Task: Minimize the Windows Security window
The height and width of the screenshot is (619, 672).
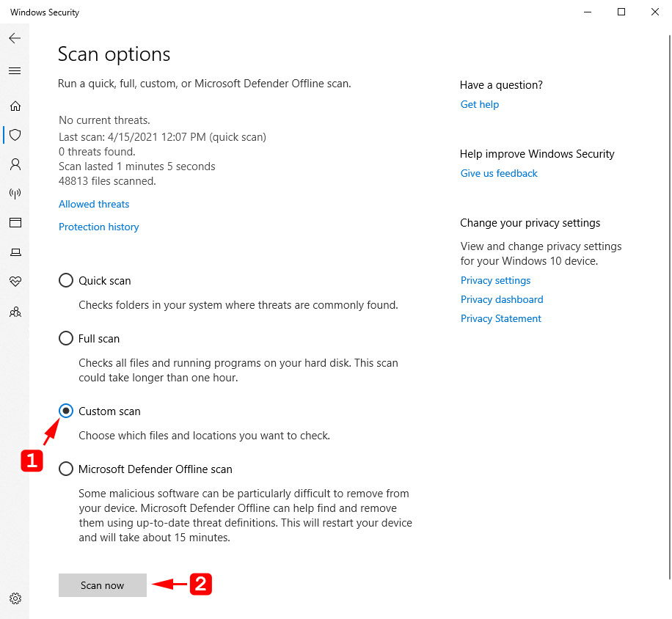Action: point(588,12)
